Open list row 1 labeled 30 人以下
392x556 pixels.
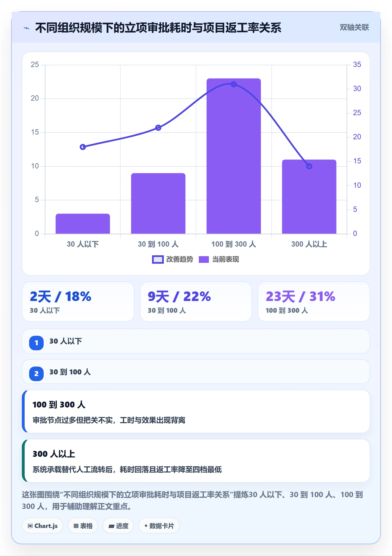pyautogui.click(x=196, y=341)
